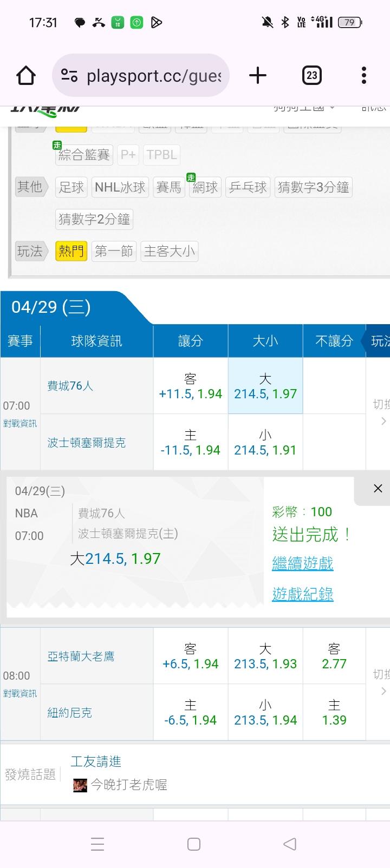Open the Android recent apps menu

[x=97, y=844]
